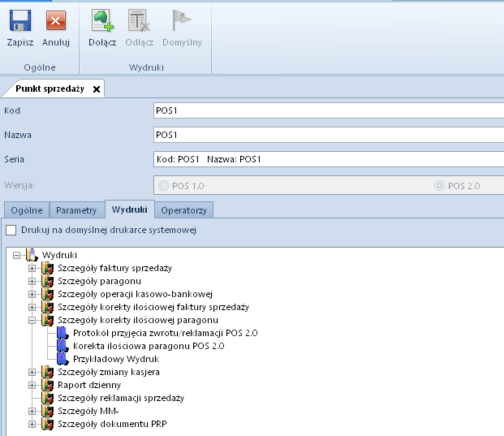Expand Szczegóły paragonu node
The width and height of the screenshot is (504, 436).
tap(32, 282)
